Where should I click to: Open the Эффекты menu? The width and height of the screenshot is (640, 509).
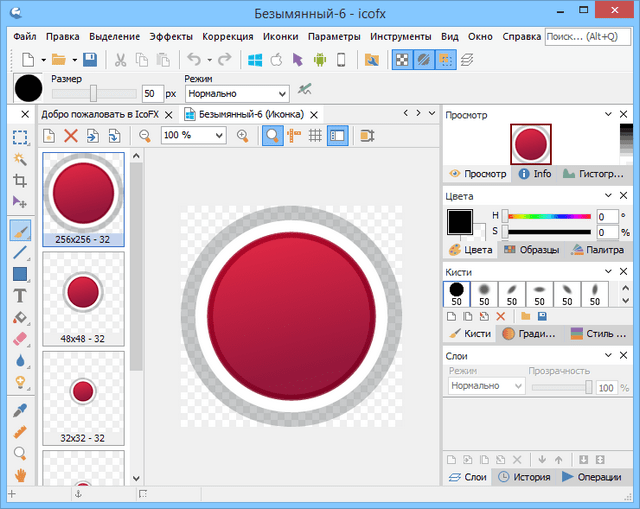[x=171, y=37]
